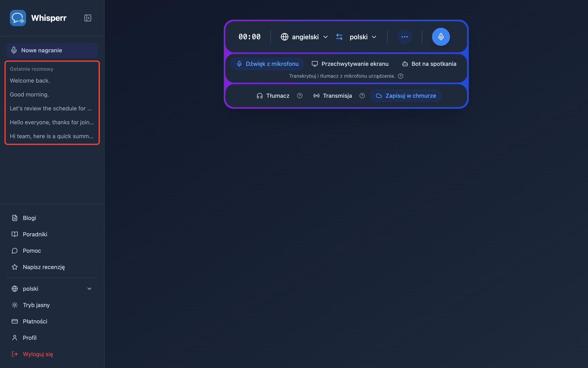
Task: Click the chevron beside sidebar polski
Action: point(89,289)
